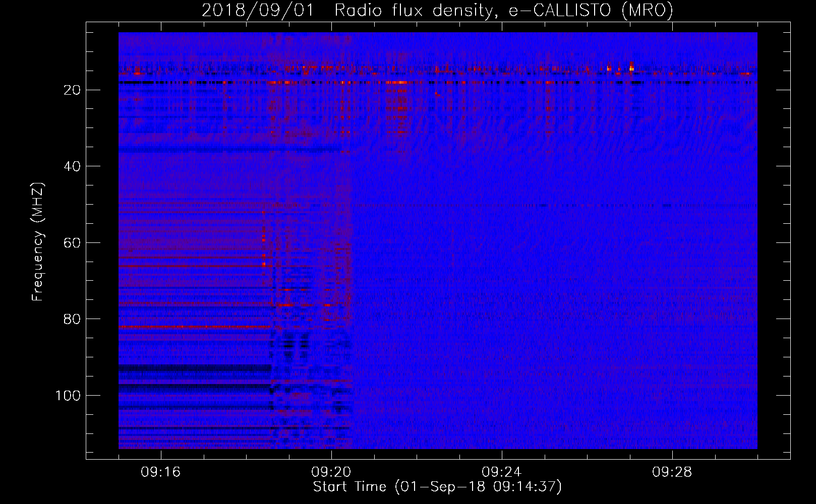Click the 60 MHz frequency tick label
816x504 pixels.
pos(72,243)
